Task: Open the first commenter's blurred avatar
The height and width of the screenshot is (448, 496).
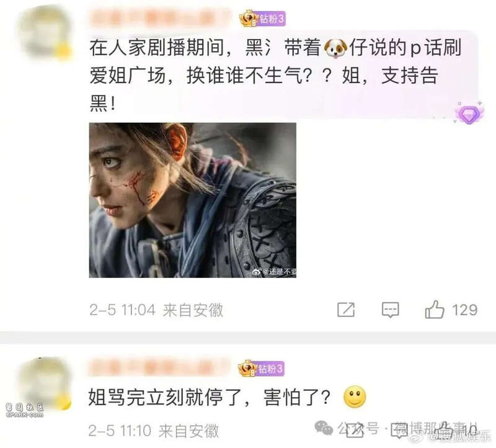Action: point(43,33)
